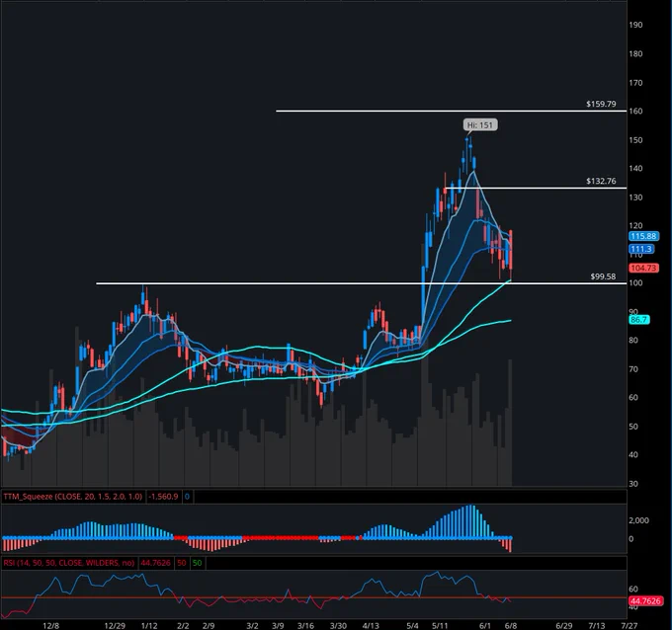Open the RSI (14, 50, 50, CLOSE, WILDERS) label
The width and height of the screenshot is (672, 630).
click(68, 563)
